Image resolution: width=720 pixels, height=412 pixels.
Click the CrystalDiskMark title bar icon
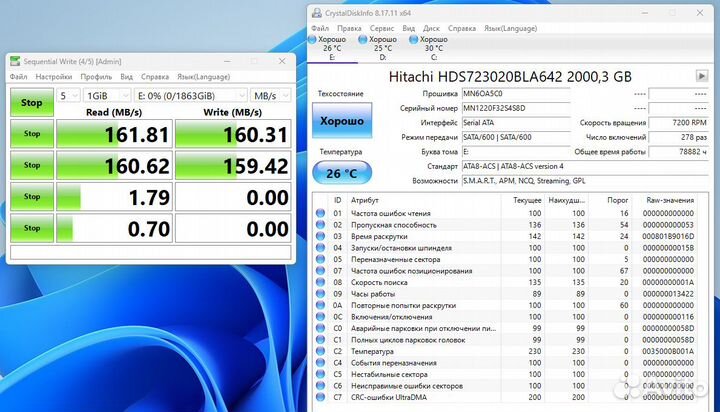(15, 61)
